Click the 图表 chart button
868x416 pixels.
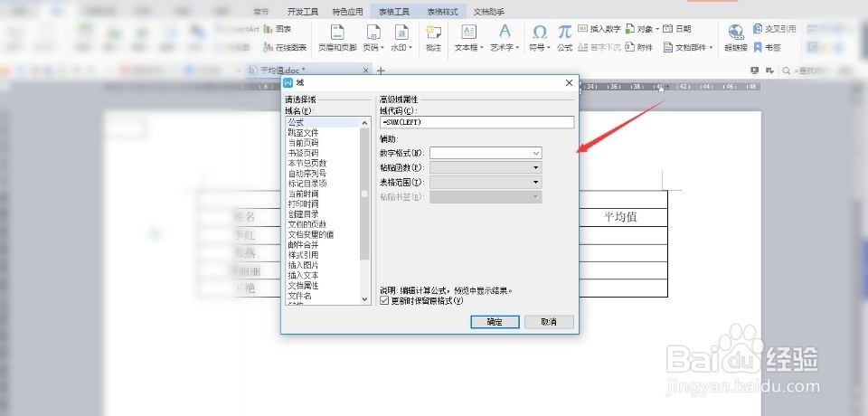point(278,29)
